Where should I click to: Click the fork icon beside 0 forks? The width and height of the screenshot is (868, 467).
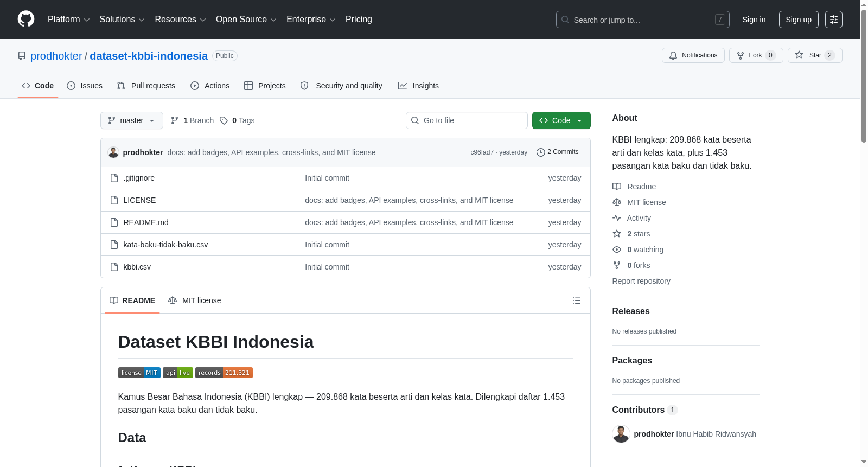click(617, 265)
